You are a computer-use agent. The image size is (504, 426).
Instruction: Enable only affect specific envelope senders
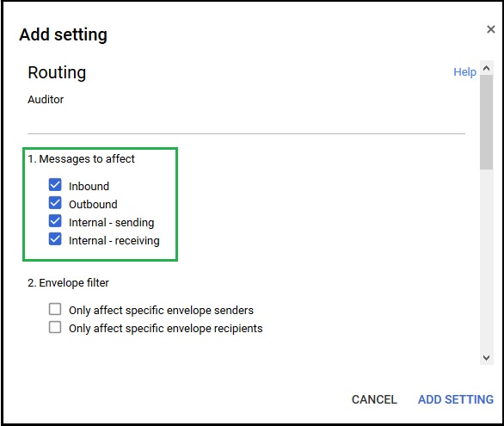(x=55, y=309)
